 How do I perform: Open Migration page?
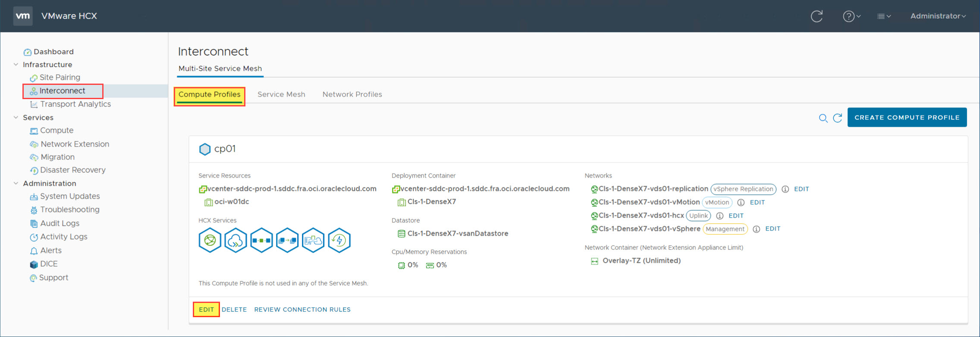click(57, 157)
